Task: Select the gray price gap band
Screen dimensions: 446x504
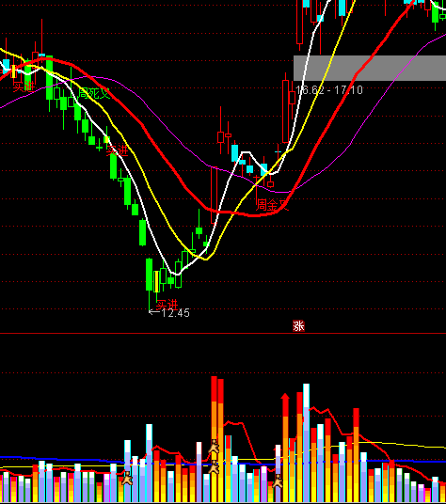Action: pyautogui.click(x=370, y=68)
